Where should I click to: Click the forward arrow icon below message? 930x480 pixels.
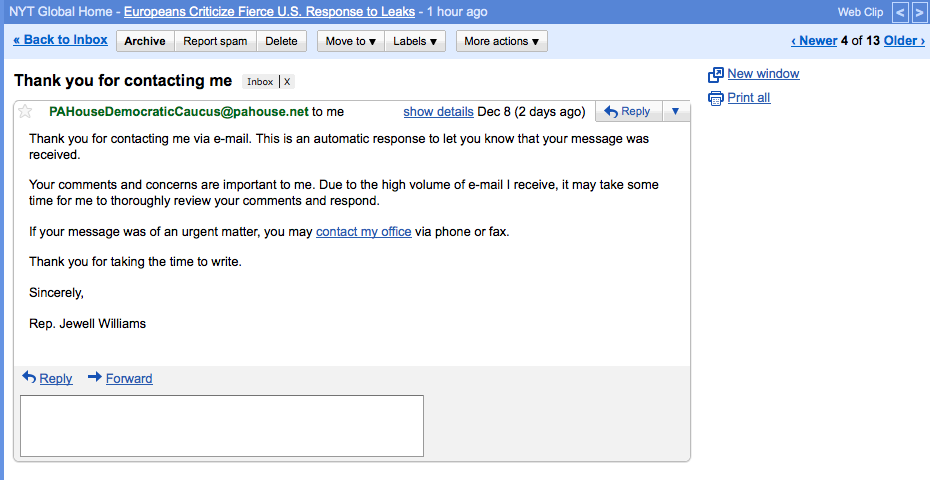[95, 377]
